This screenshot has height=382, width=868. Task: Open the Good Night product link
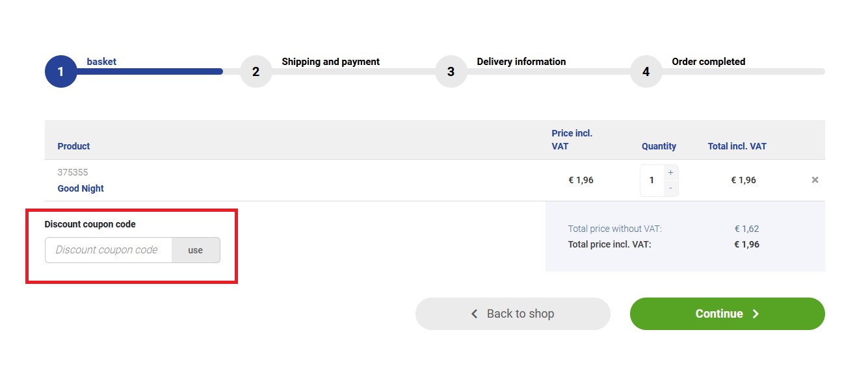(81, 188)
